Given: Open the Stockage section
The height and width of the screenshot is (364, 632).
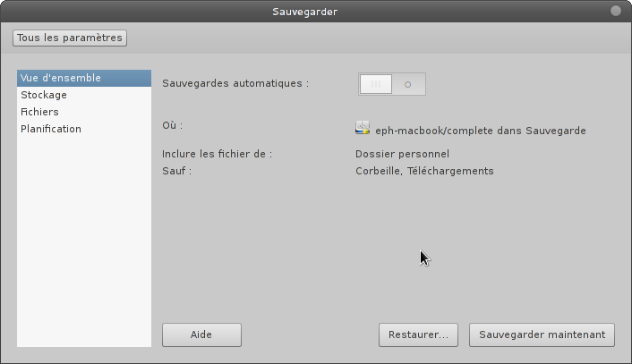Looking at the screenshot, I should 44,95.
